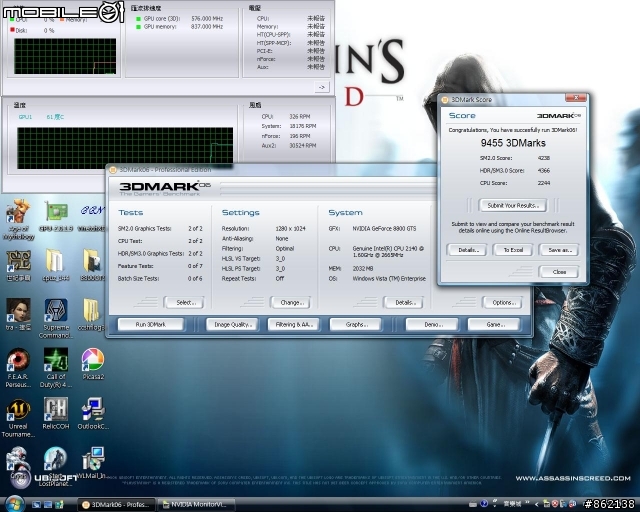
Task: Launch the LostPlanet desktop shortcut
Action: 56,466
